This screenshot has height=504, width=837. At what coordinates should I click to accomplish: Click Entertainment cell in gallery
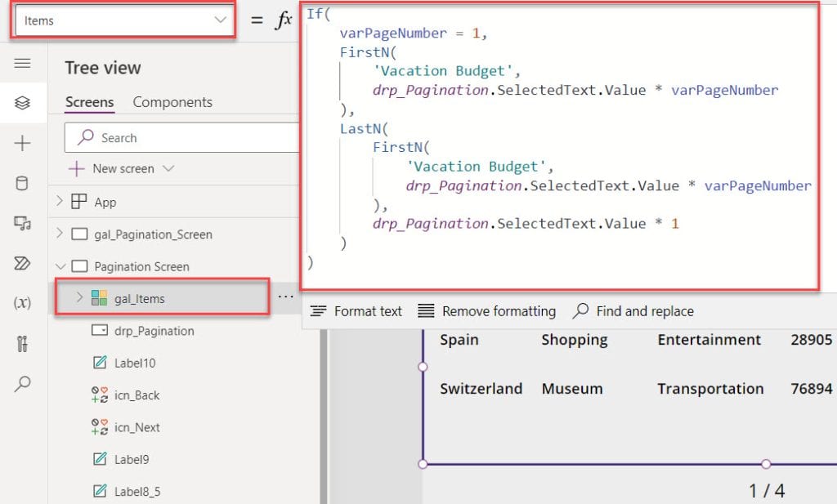(709, 340)
